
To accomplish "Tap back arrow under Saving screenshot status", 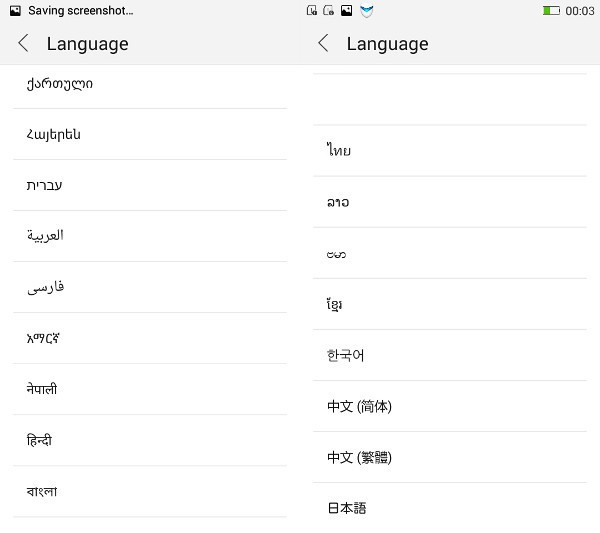I will pyautogui.click(x=24, y=43).
